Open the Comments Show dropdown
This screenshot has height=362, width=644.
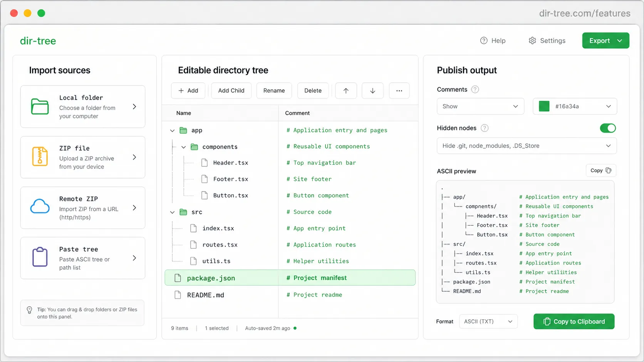click(x=480, y=106)
